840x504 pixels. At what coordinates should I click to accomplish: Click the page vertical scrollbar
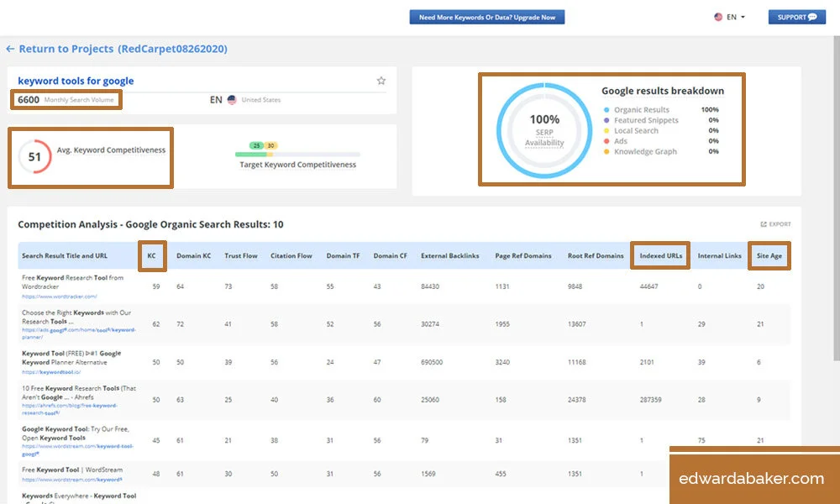[x=837, y=198]
